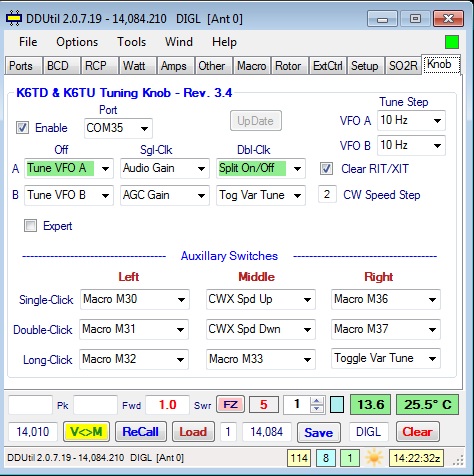
Task: Open the Audio Gain dropdown
Action: [x=165, y=168]
